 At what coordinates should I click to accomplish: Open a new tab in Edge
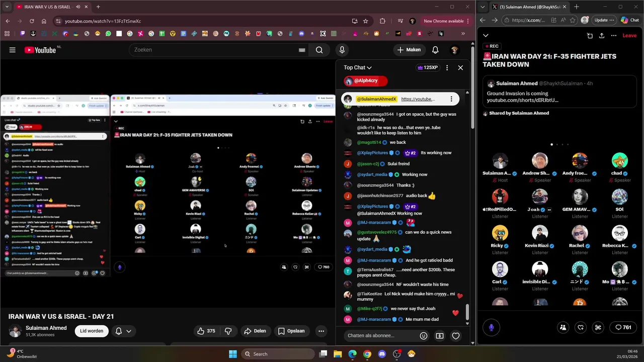pos(577,7)
